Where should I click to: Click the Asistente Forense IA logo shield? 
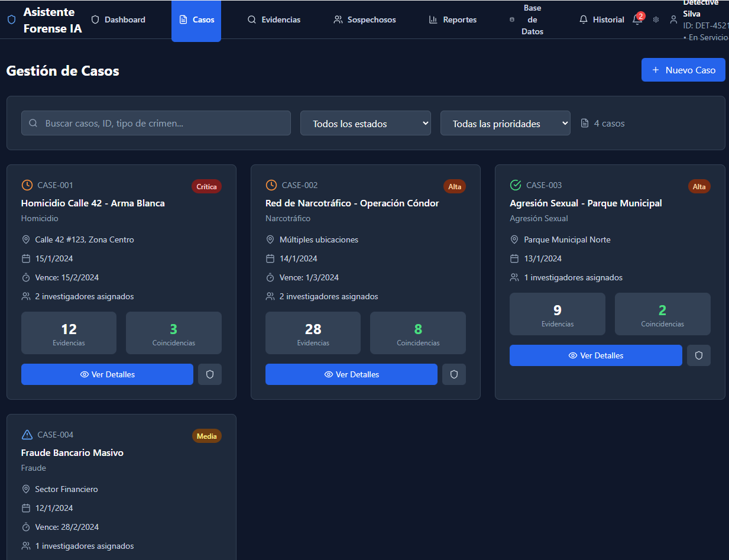tap(11, 20)
